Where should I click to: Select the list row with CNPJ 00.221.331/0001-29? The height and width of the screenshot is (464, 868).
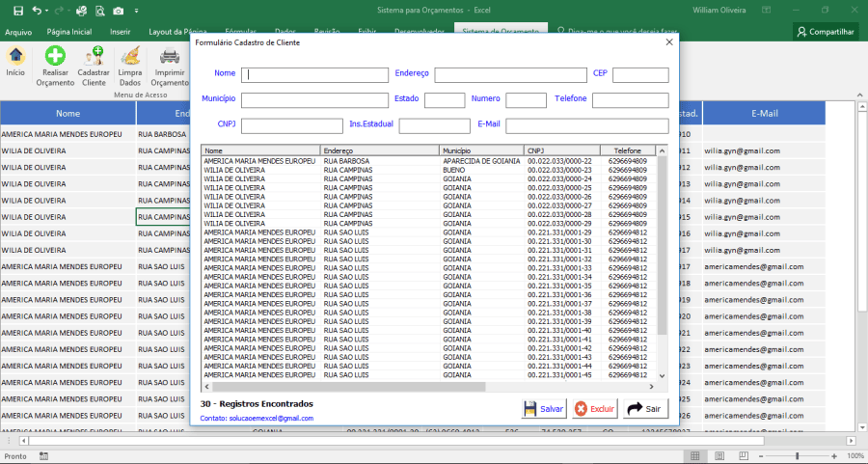tap(429, 232)
